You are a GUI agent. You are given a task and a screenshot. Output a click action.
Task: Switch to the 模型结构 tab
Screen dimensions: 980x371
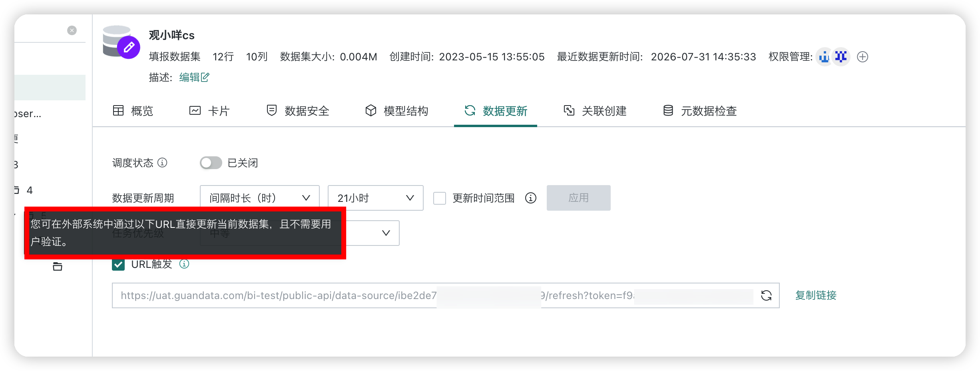click(x=397, y=111)
